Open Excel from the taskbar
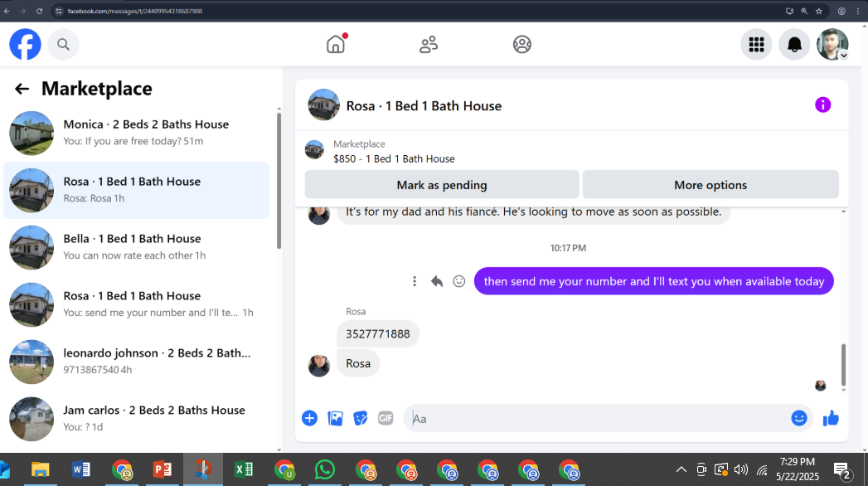868x486 pixels. 244,470
